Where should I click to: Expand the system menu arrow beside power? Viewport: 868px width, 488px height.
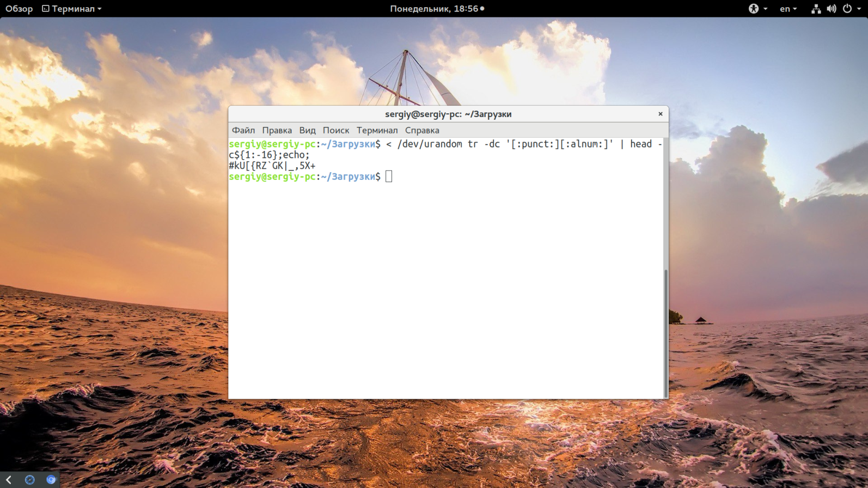[x=859, y=9]
